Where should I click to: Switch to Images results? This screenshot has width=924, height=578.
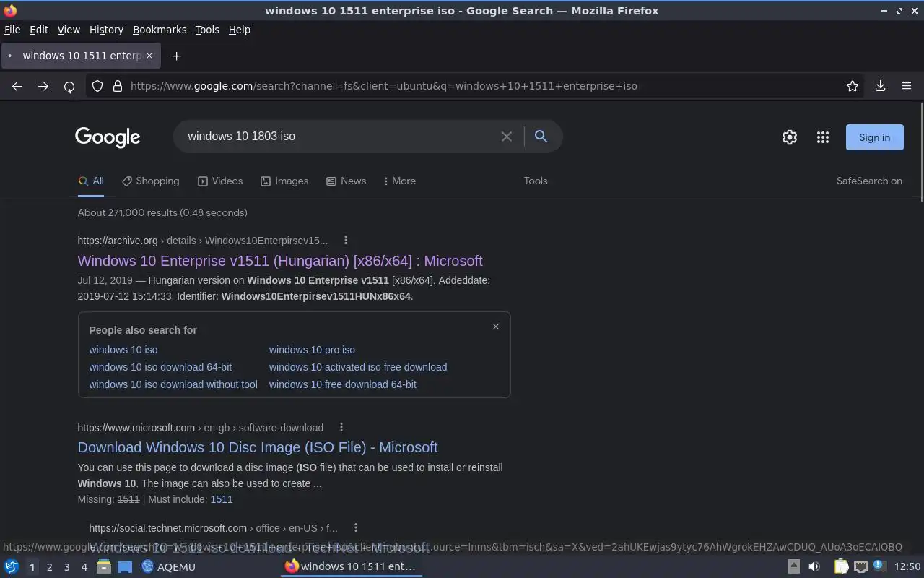click(x=284, y=181)
